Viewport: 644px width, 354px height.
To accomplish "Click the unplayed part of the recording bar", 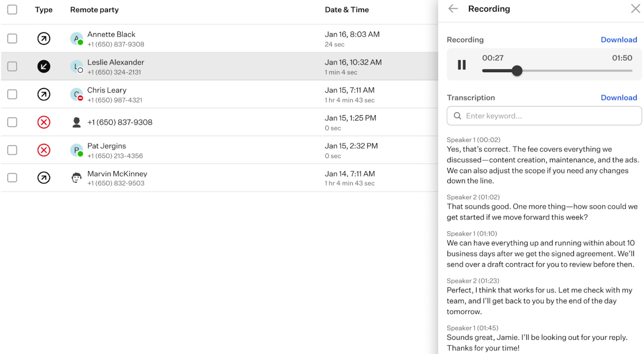I will click(577, 71).
